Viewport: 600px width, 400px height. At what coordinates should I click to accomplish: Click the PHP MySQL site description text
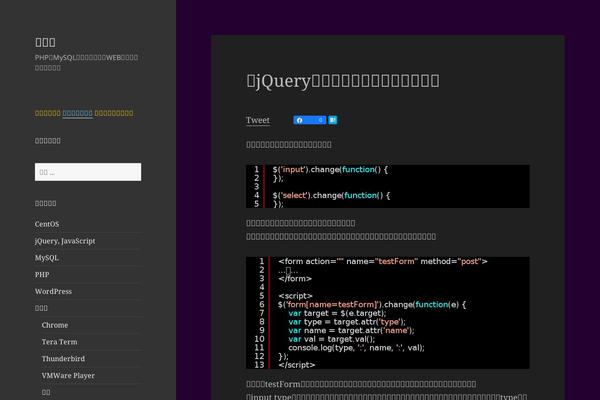click(x=86, y=62)
